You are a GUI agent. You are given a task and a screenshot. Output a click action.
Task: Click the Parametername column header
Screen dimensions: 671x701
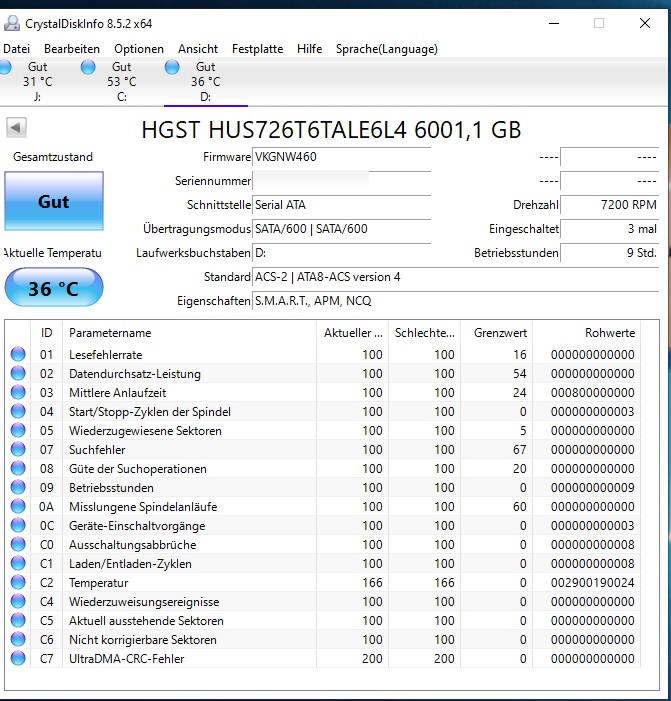(x=190, y=333)
